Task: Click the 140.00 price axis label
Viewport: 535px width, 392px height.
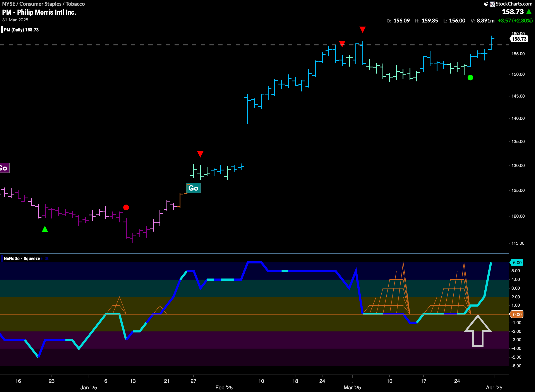Action: click(x=518, y=118)
